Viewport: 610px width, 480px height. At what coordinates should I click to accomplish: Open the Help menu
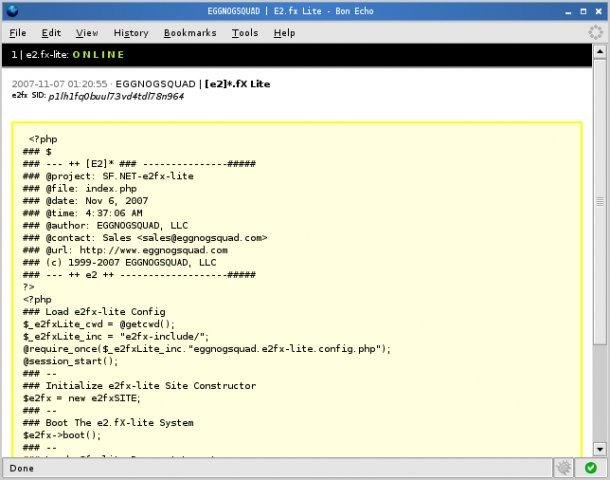click(x=284, y=33)
